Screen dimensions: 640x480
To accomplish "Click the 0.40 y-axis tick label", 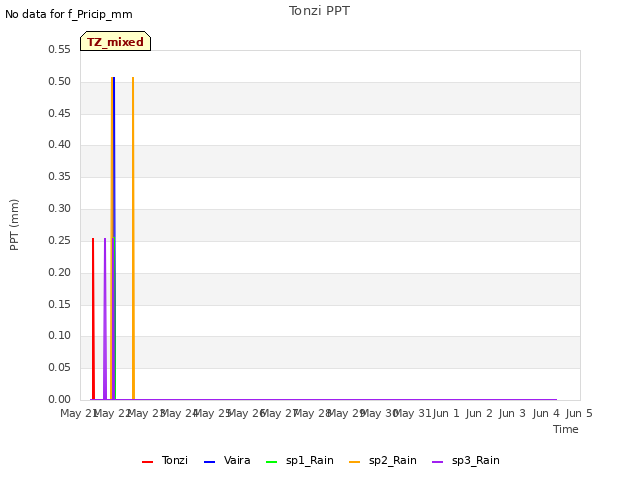I will click(x=60, y=144).
